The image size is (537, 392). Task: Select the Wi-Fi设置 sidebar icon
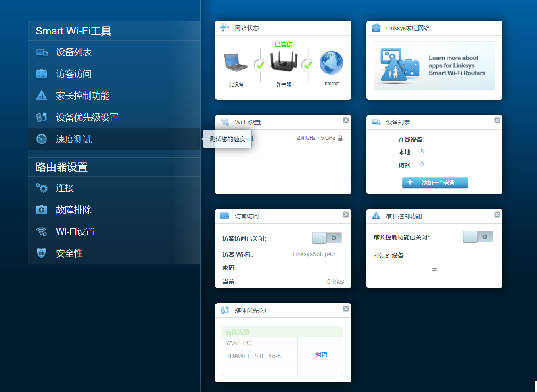42,231
